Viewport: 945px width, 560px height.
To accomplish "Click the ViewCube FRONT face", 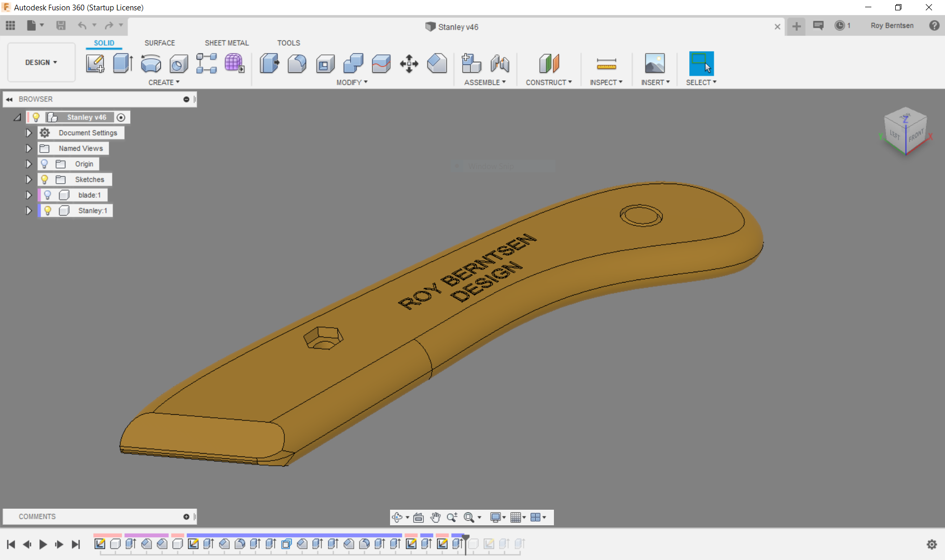I will 915,136.
